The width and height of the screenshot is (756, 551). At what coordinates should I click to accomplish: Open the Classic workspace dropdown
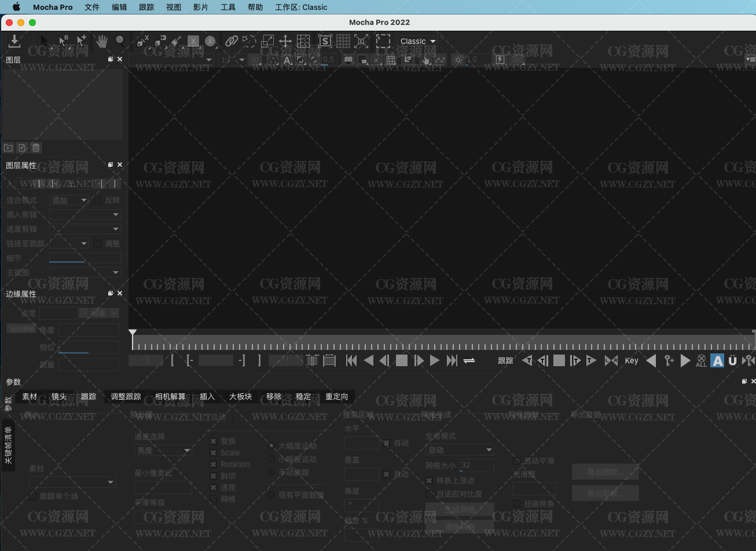[x=417, y=41]
